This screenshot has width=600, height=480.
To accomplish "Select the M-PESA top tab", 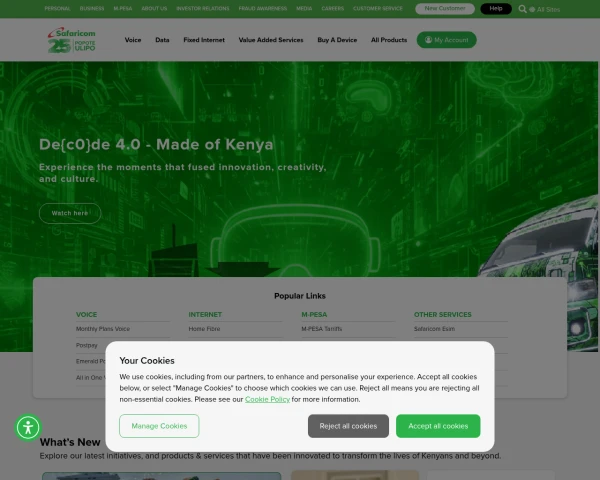I will pyautogui.click(x=123, y=8).
